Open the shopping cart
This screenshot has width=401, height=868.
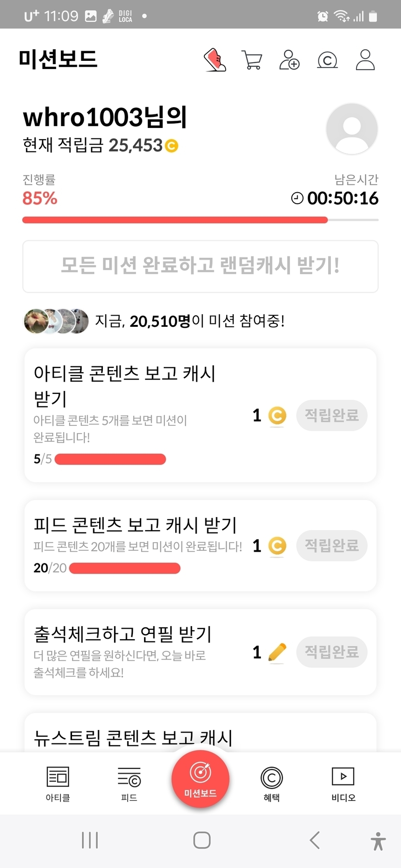(252, 60)
